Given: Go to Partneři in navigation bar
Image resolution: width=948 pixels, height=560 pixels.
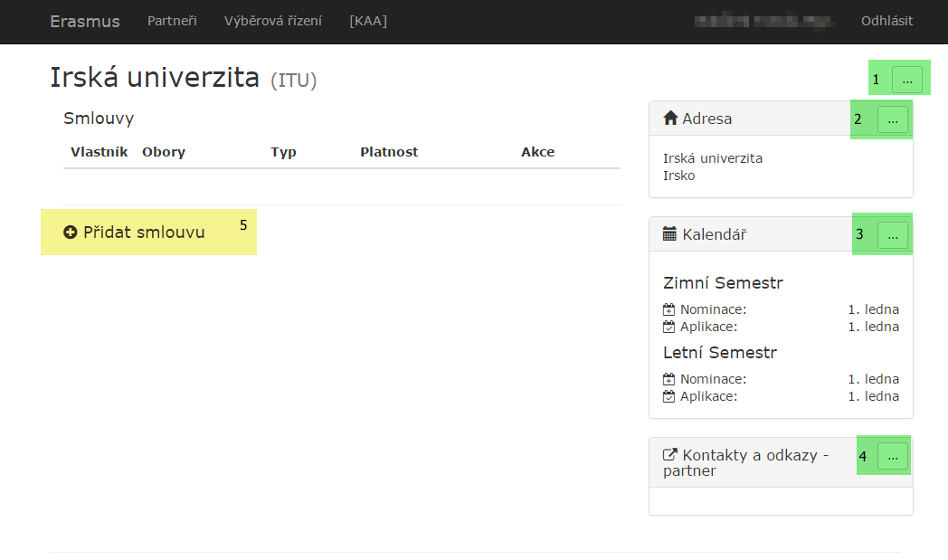Looking at the screenshot, I should 172,21.
